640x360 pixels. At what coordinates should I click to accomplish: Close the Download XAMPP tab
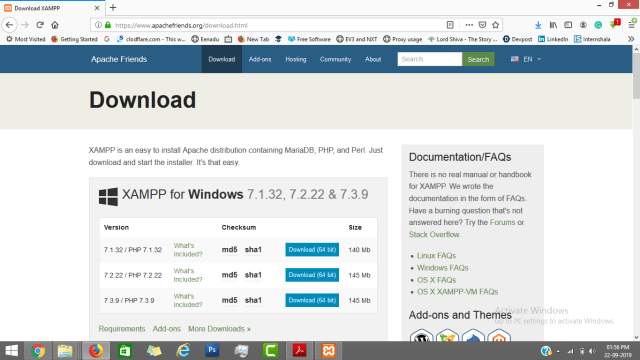97,8
